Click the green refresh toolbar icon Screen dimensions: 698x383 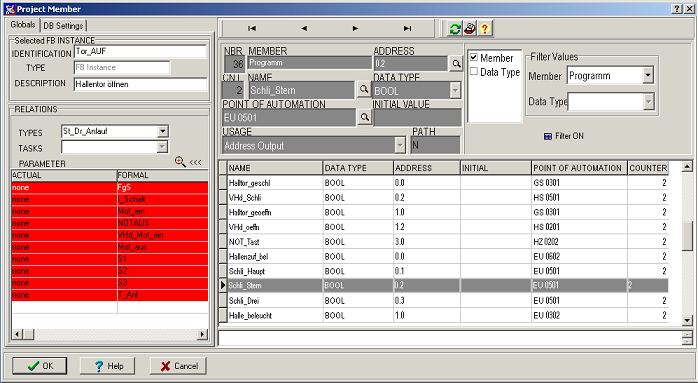455,29
